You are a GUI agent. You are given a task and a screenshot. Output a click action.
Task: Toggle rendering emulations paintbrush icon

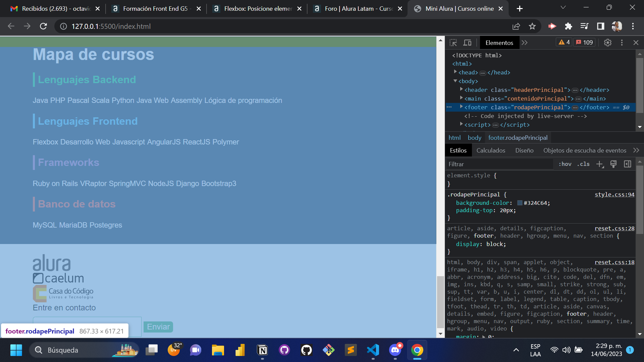613,164
